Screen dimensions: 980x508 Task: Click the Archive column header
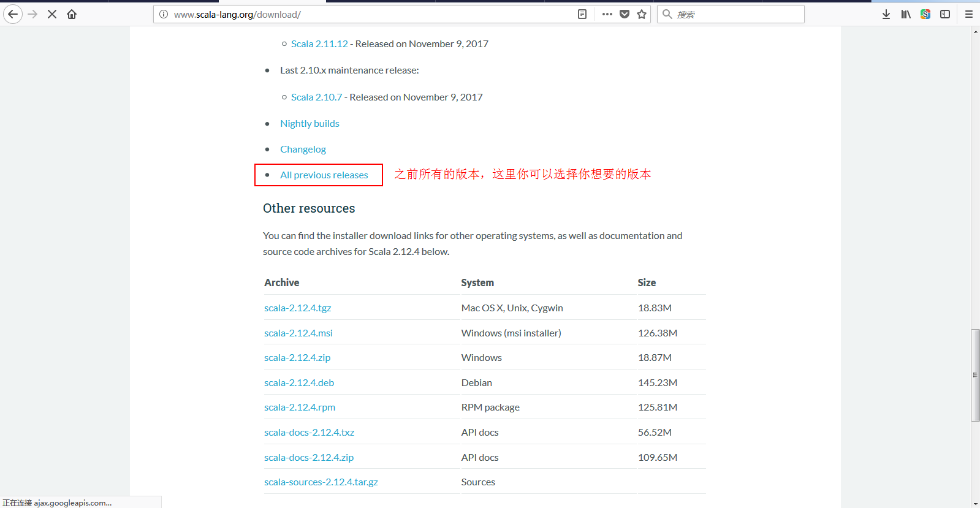click(282, 283)
